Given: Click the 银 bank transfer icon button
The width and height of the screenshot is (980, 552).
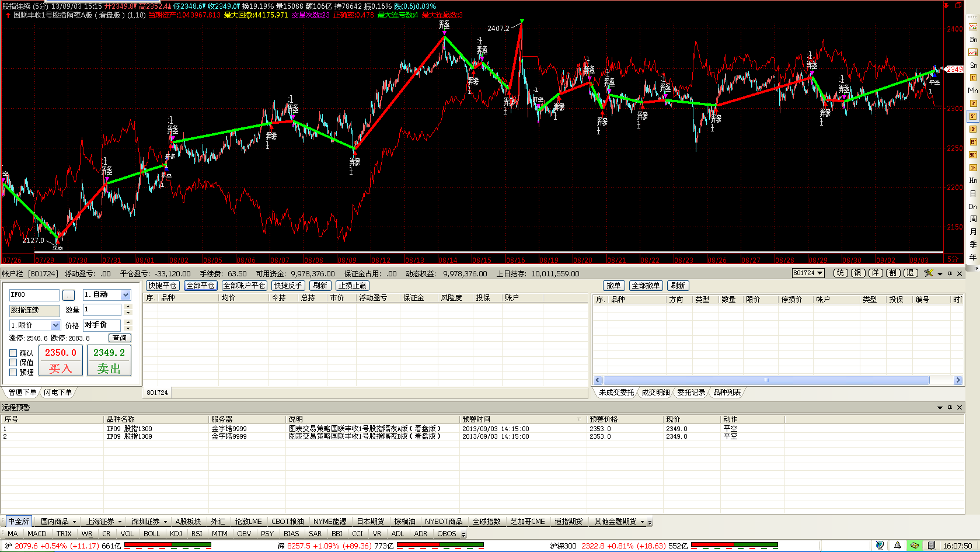Looking at the screenshot, I should (857, 273).
